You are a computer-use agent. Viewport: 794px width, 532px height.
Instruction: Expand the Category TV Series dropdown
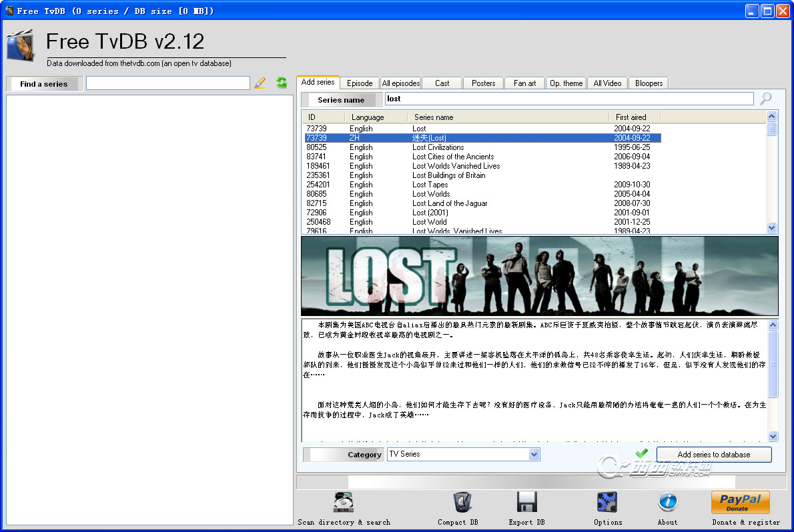534,455
